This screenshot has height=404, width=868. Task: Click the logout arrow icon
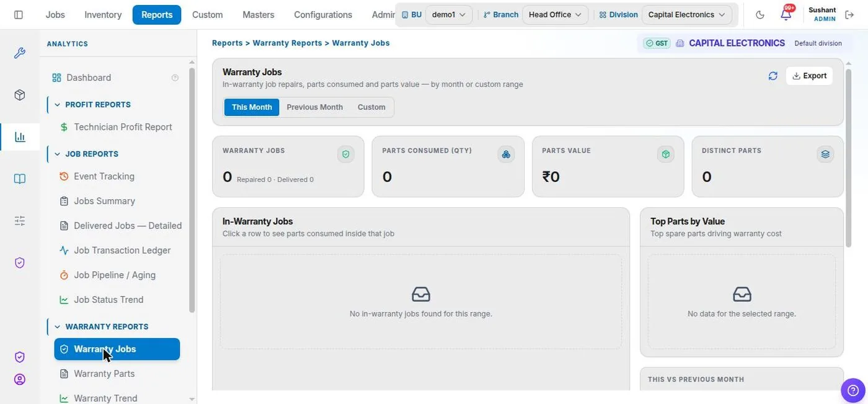pos(849,15)
